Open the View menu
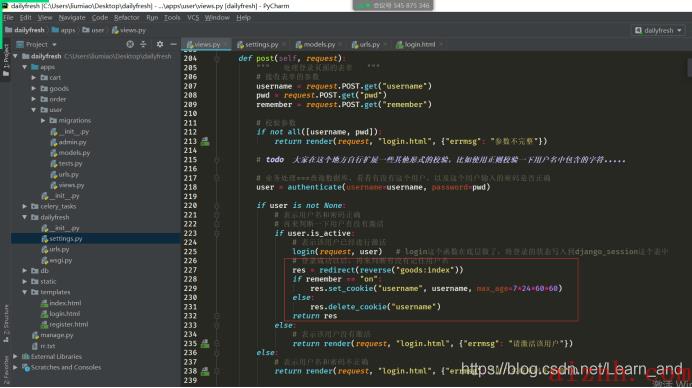This screenshot has height=388, width=692. (x=45, y=18)
